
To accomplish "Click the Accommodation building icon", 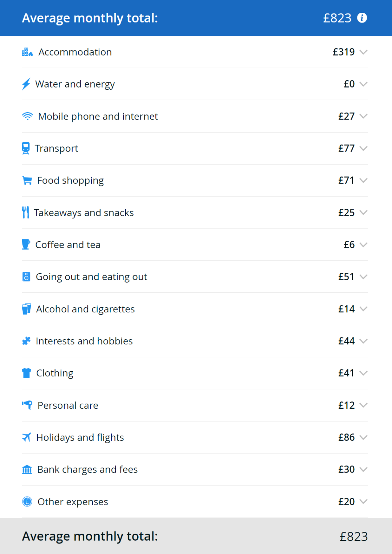I will [x=27, y=52].
